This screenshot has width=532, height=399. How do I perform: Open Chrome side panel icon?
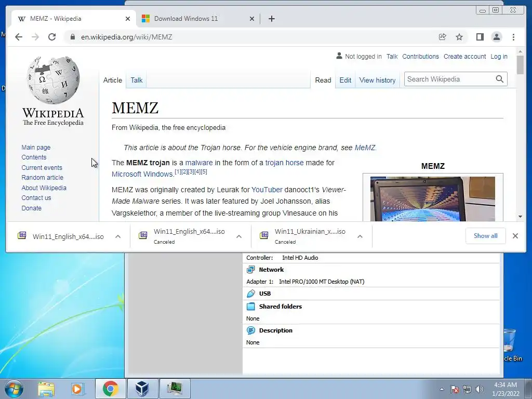[x=480, y=37]
